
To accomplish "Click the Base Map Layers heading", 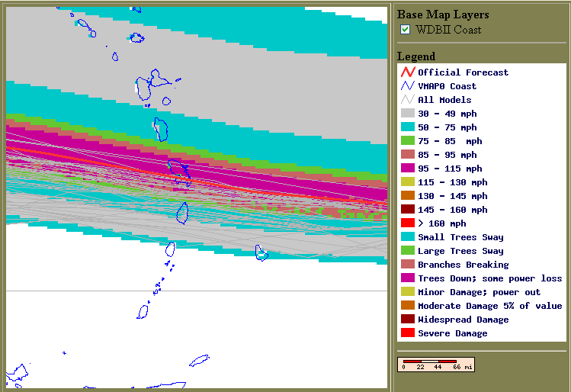I will (x=443, y=14).
